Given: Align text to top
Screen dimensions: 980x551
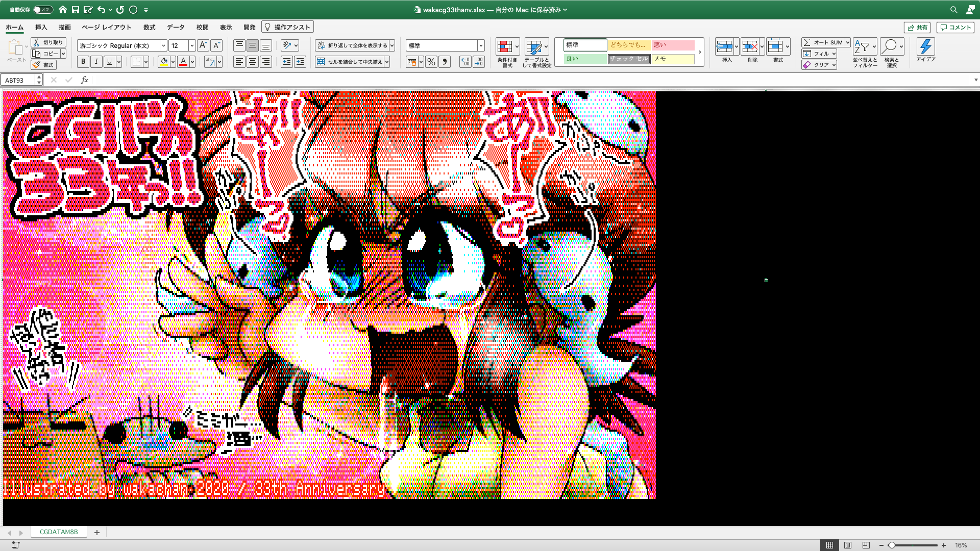Looking at the screenshot, I should (239, 45).
